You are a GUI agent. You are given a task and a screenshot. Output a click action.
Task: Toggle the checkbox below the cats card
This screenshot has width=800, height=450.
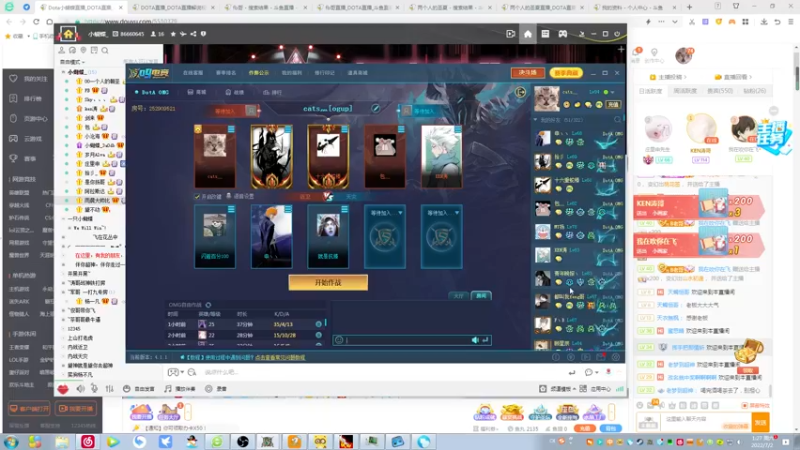point(197,196)
